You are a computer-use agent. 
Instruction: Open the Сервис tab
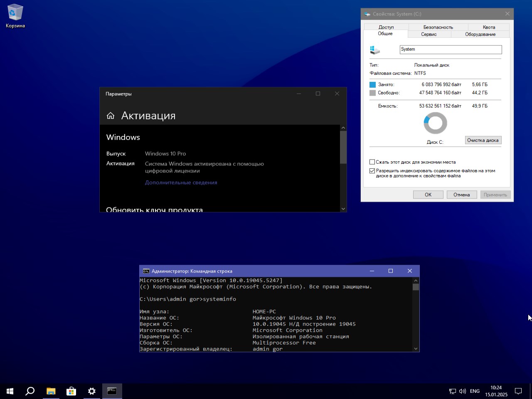coord(429,34)
